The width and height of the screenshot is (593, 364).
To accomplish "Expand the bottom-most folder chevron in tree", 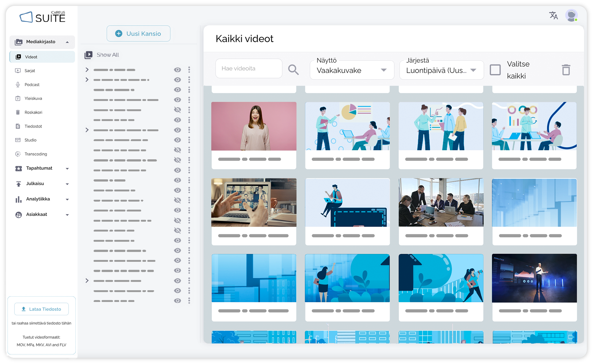I will pyautogui.click(x=87, y=281).
